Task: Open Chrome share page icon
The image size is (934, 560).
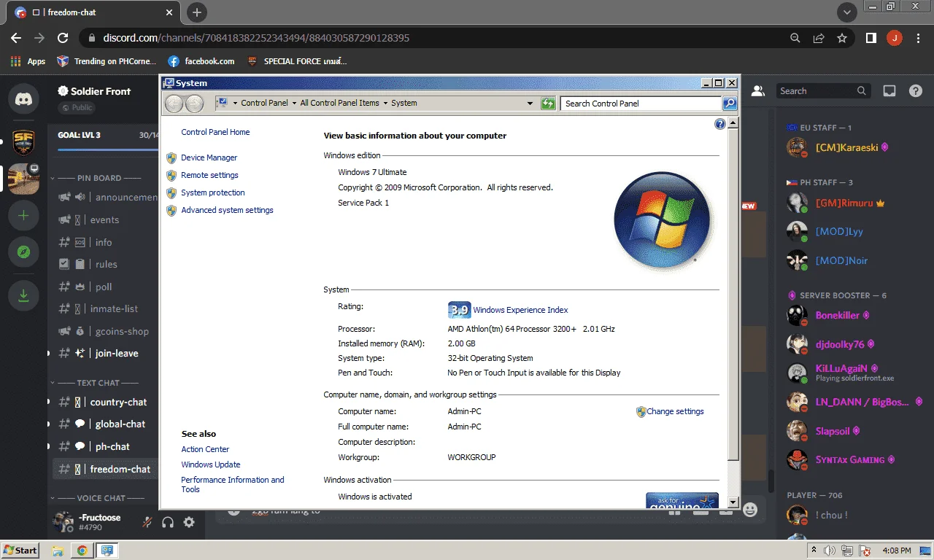Action: tap(819, 38)
